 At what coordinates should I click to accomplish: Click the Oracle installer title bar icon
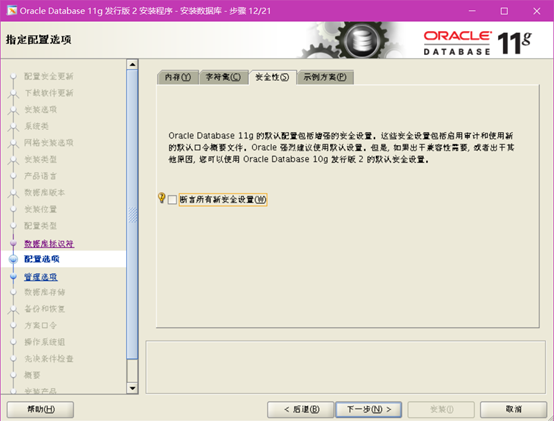click(11, 11)
